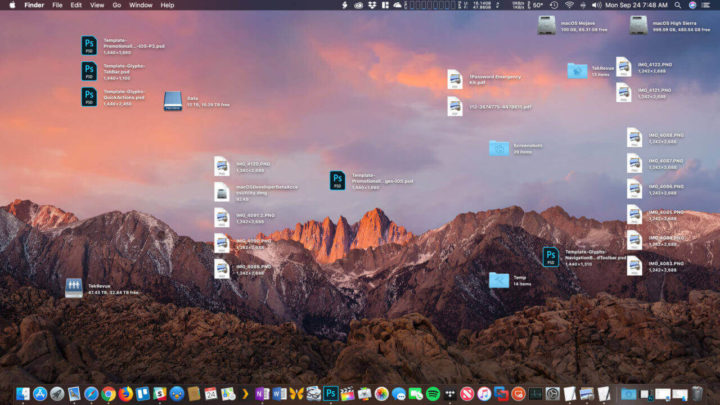Launch Microsoft OneNote from the Dock
The width and height of the screenshot is (720, 405).
262,394
